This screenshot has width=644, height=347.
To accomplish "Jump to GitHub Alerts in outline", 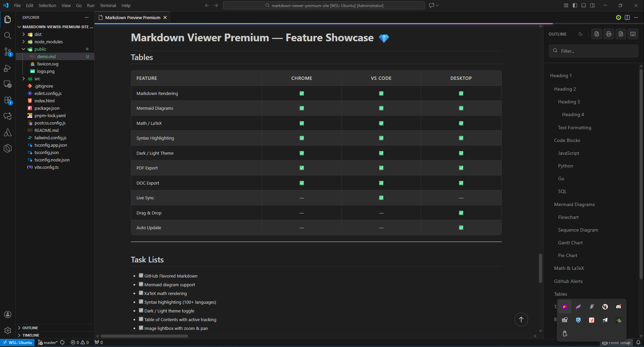I will point(568,281).
